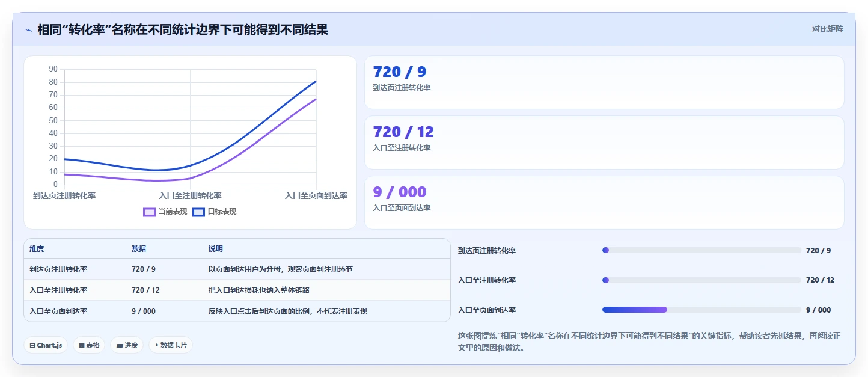The height and width of the screenshot is (377, 868).
Task: Toggle the 当前表现 legend swatch
Action: pyautogui.click(x=149, y=212)
